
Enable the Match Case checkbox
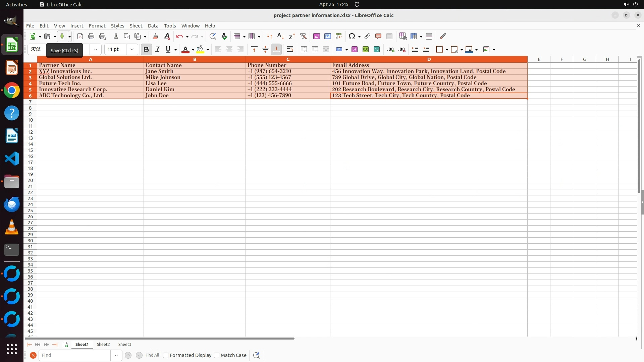(x=217, y=355)
